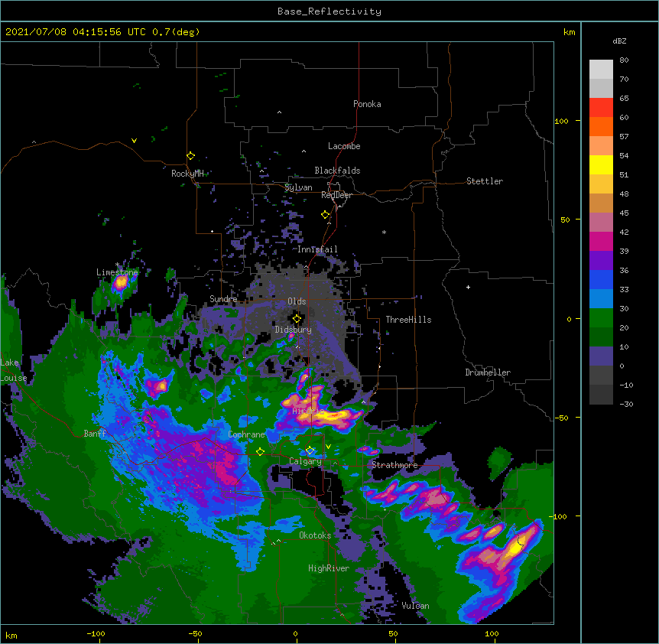Viewport: 659px width, 644px height.
Task: Click the Calgary city label
Action: pos(306,461)
